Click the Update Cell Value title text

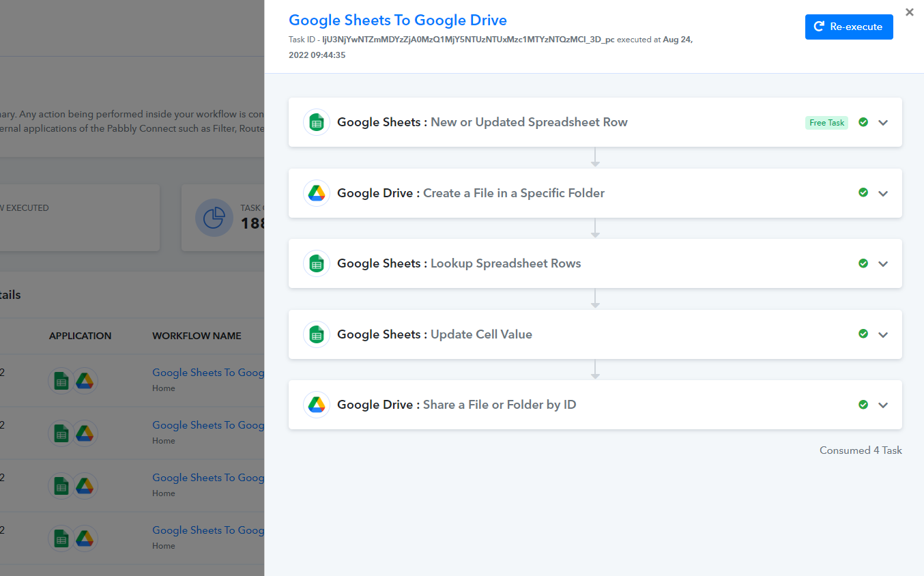point(481,334)
